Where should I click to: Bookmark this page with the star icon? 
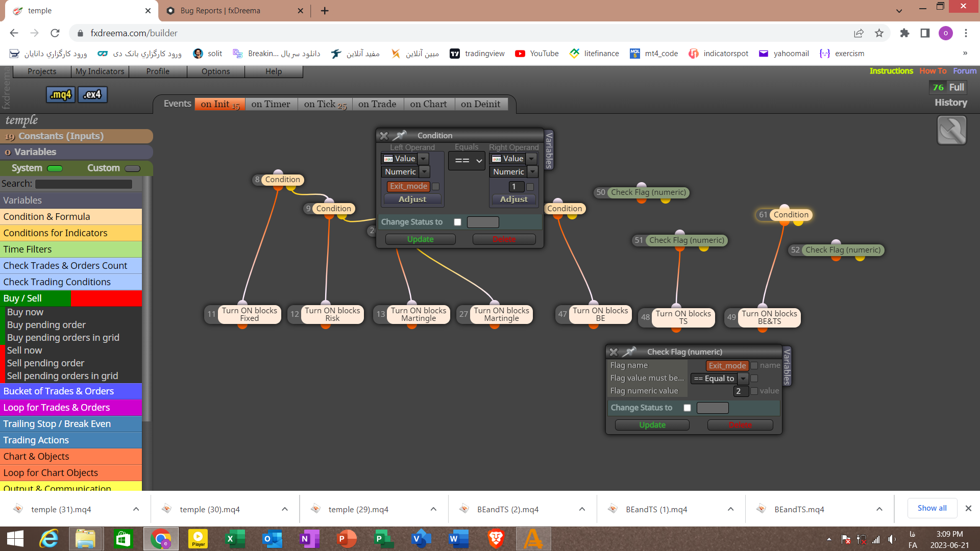[879, 33]
